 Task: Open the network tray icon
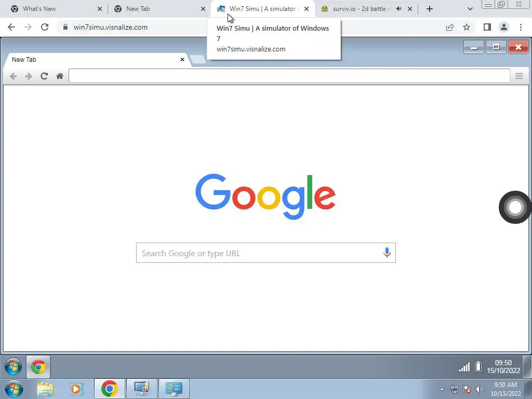coord(454,390)
